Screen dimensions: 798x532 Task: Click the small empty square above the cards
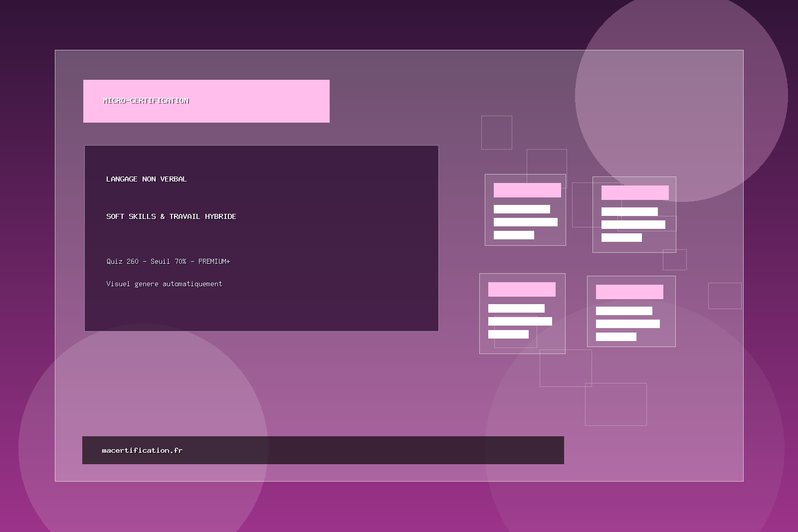pos(496,132)
